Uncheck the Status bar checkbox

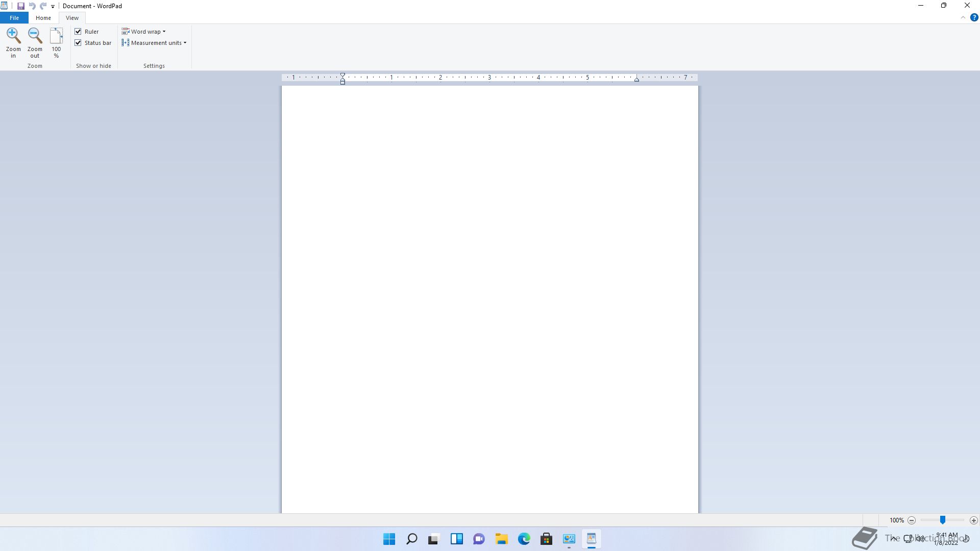[78, 43]
